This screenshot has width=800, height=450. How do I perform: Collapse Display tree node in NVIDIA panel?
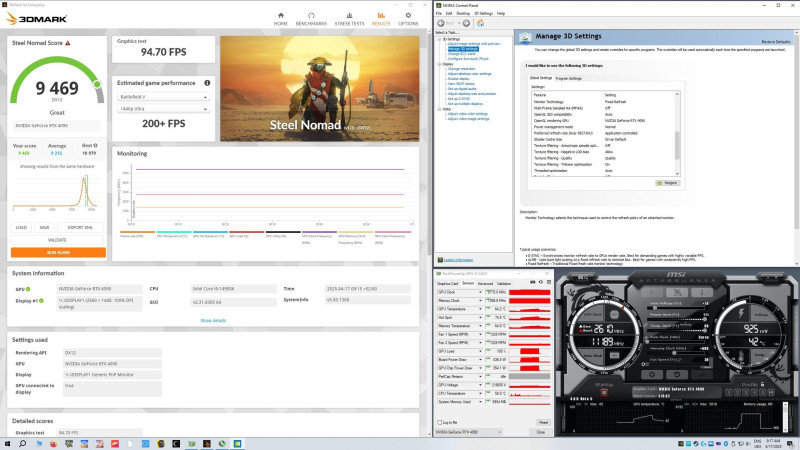point(439,64)
